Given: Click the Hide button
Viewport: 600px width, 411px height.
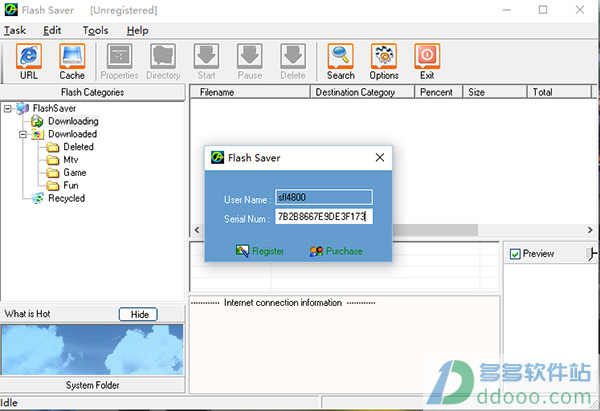Looking at the screenshot, I should click(138, 314).
